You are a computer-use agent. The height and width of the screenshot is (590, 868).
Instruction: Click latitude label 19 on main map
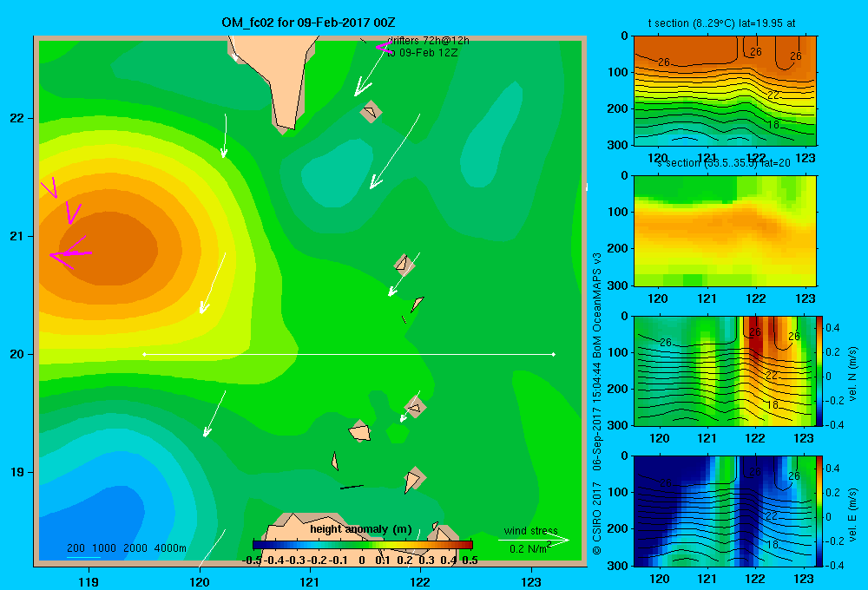(x=17, y=472)
